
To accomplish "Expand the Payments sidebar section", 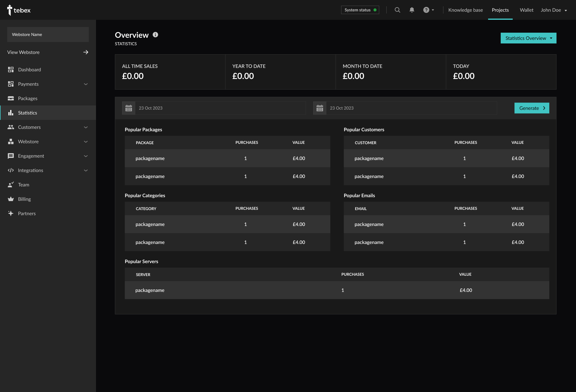I will [86, 84].
